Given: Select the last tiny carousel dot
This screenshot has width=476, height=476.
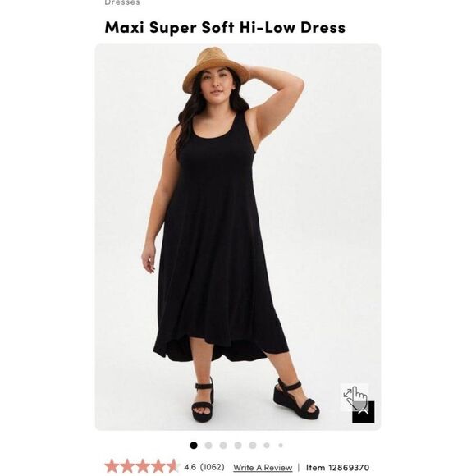Looking at the screenshot, I should [281, 446].
